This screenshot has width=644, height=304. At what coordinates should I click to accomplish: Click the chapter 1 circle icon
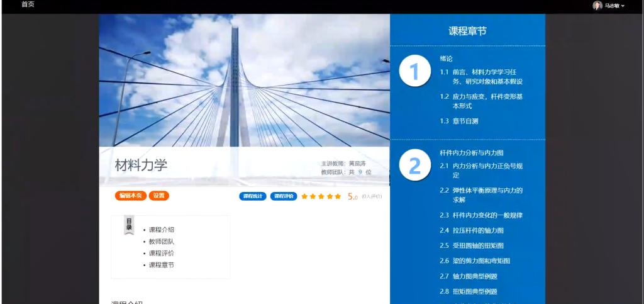pos(414,72)
